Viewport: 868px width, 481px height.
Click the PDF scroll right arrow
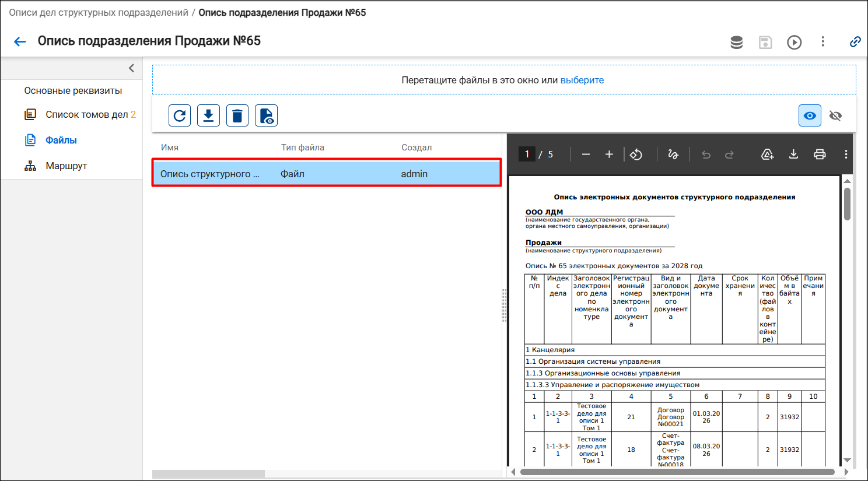pos(846,472)
